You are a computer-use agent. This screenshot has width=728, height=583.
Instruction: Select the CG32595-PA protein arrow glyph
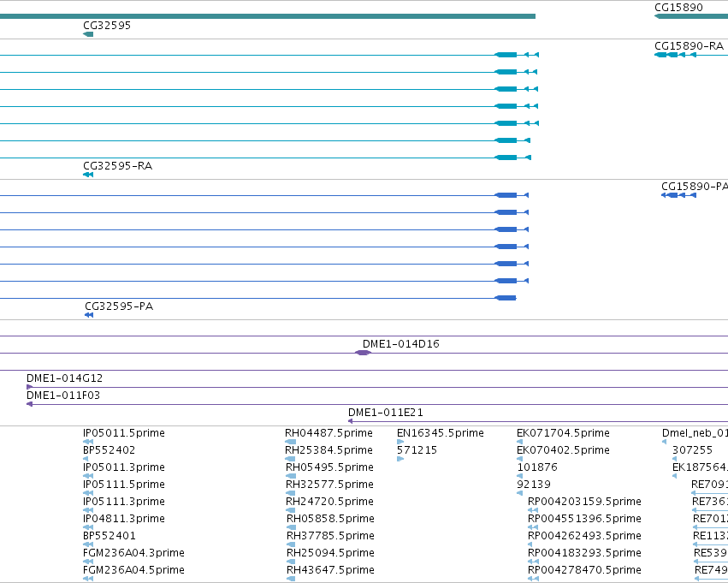pos(89,315)
